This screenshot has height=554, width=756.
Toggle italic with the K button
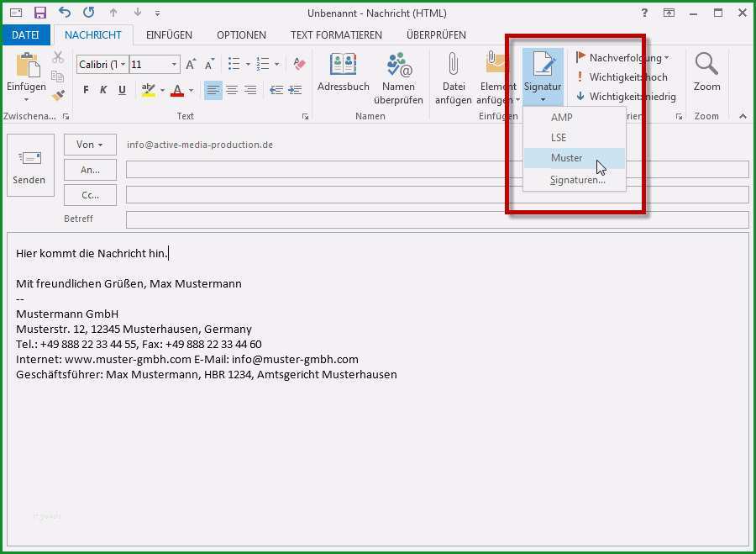(103, 90)
